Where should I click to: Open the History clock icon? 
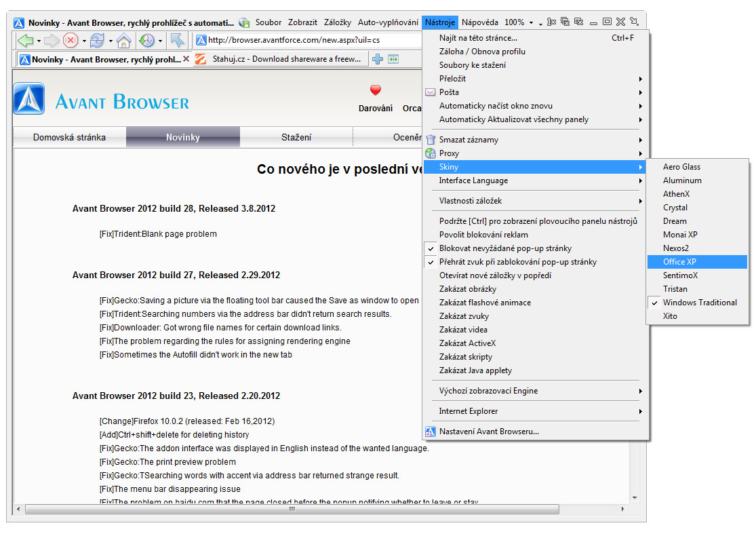tap(146, 41)
